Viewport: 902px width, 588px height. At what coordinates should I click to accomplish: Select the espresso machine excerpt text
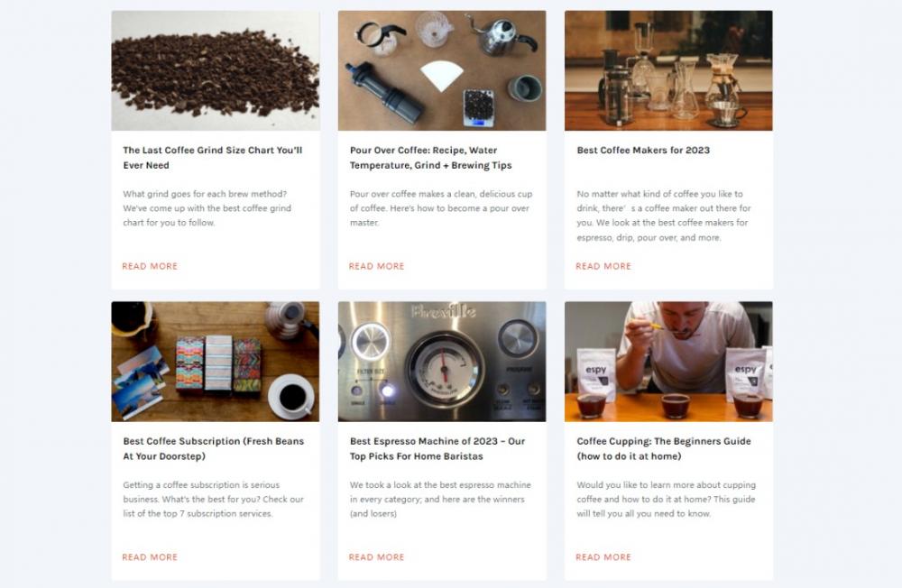click(440, 500)
